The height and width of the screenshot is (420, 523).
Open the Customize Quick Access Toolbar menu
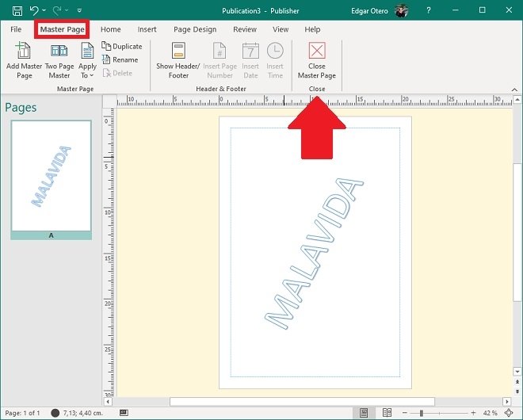[x=79, y=10]
